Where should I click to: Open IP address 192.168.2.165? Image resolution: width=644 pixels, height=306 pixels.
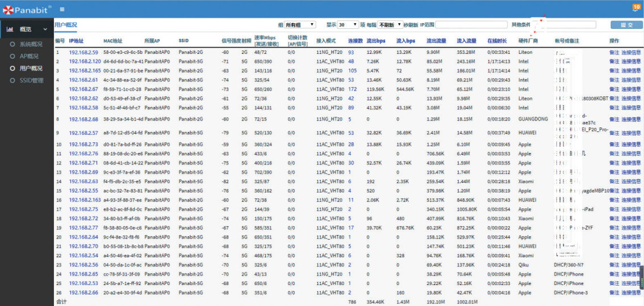coord(85,71)
